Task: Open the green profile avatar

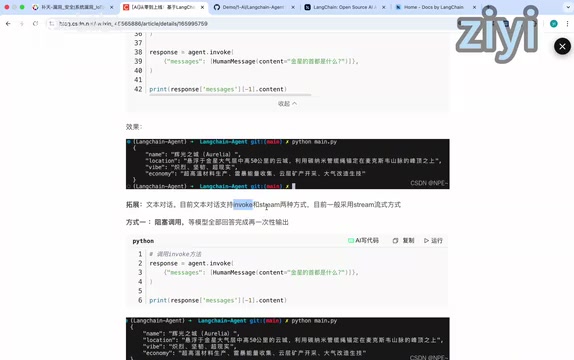Action: tap(554, 24)
